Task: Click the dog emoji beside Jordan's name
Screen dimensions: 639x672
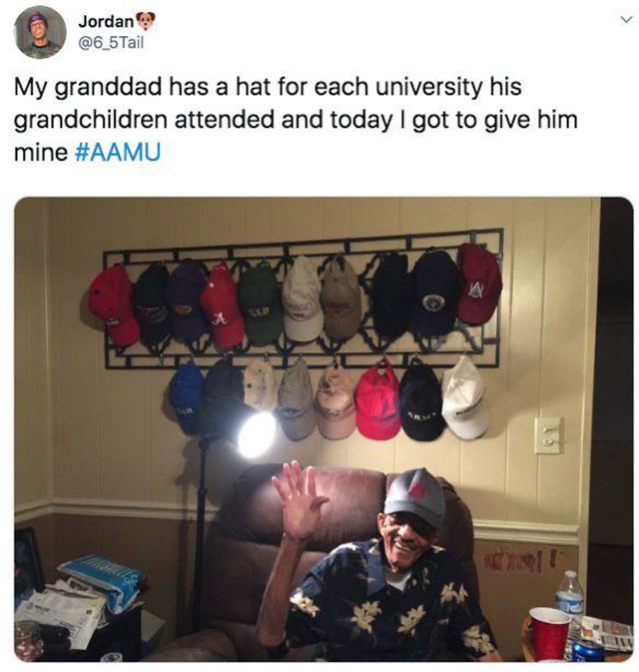Action: 146,21
